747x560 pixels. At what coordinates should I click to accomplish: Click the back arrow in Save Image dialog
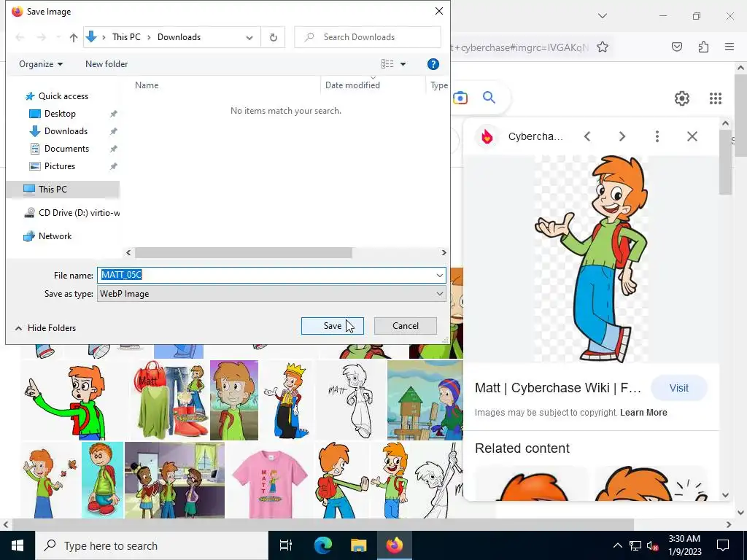point(20,37)
